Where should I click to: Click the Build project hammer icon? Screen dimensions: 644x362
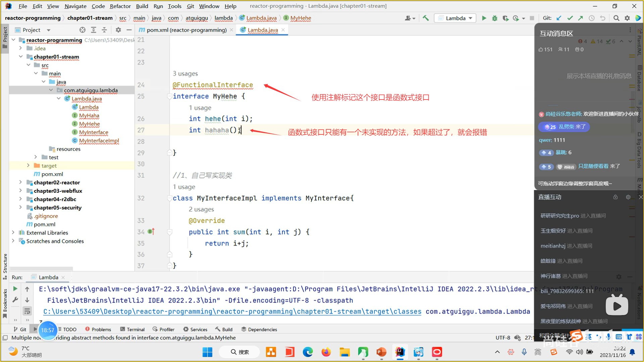point(426,18)
